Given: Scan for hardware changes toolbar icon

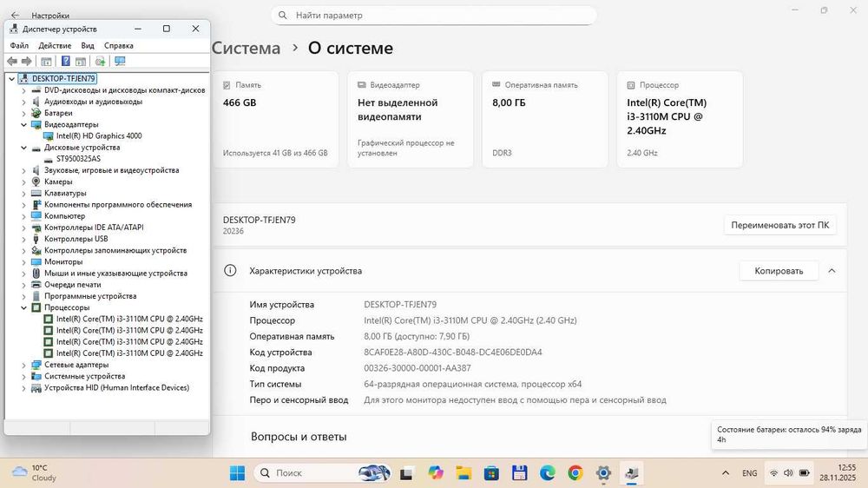Looking at the screenshot, I should 100,62.
